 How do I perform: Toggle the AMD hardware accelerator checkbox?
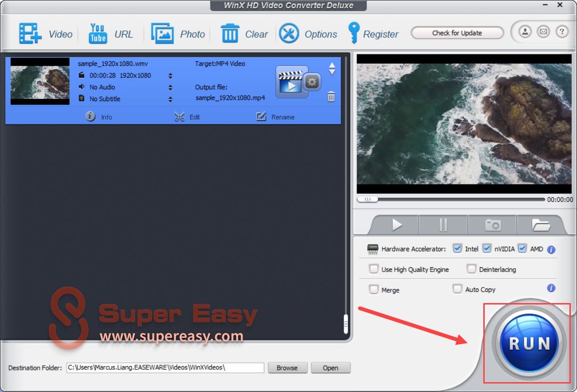click(522, 248)
